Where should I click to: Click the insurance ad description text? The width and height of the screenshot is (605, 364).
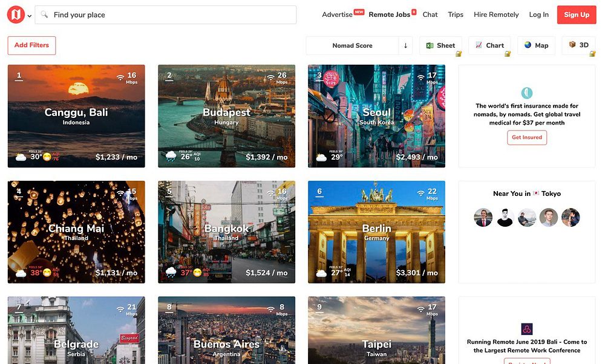click(x=527, y=114)
